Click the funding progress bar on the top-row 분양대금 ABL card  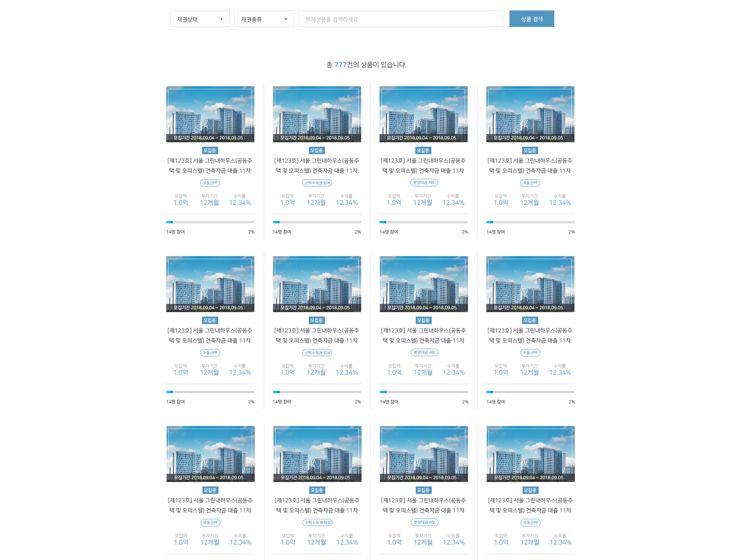pos(424,222)
